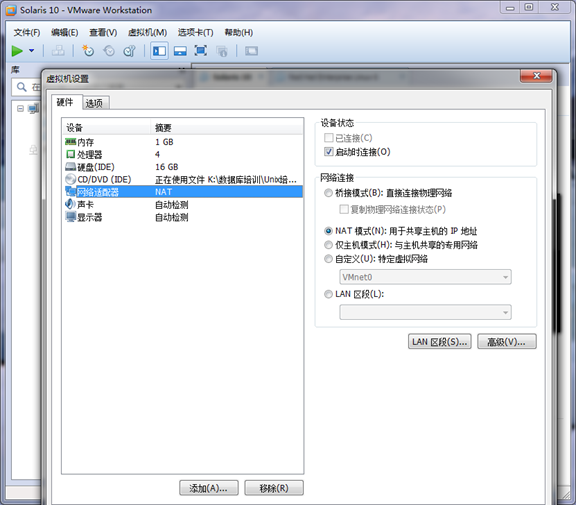The image size is (576, 505).
Task: Select the 处理器 processor device icon
Action: click(x=70, y=154)
